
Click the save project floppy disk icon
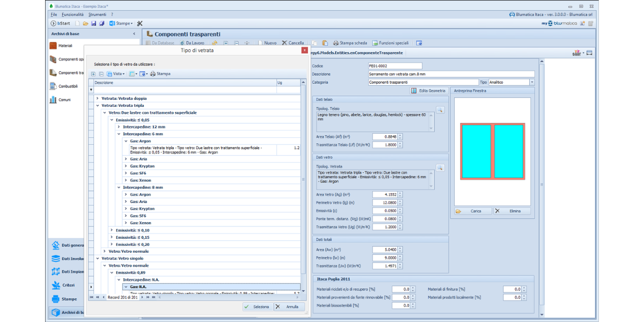tap(93, 24)
